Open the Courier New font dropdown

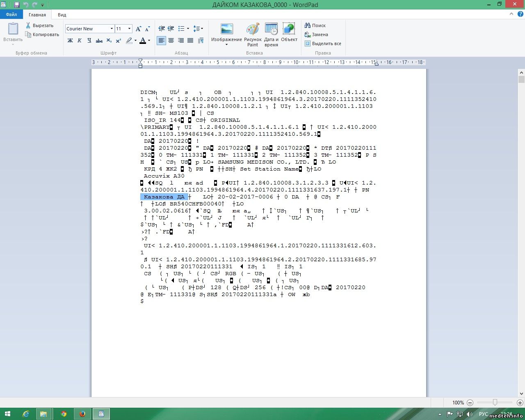(112, 29)
